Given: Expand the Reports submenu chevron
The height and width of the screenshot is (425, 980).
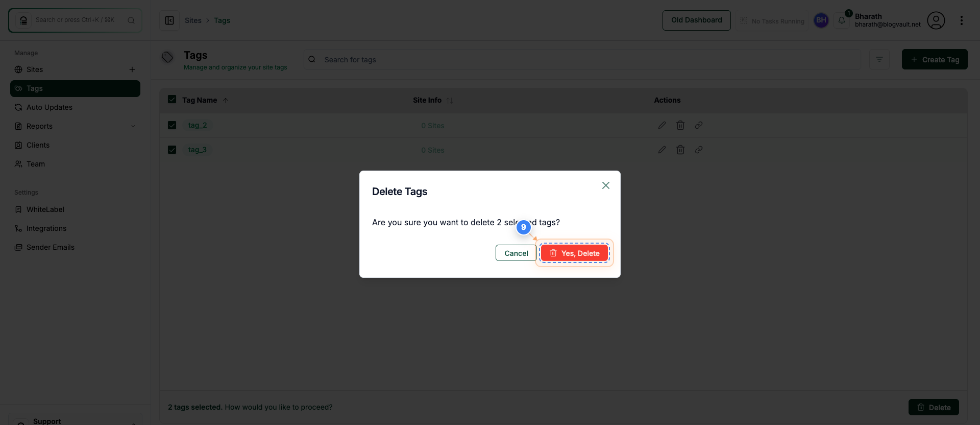Looking at the screenshot, I should point(133,126).
